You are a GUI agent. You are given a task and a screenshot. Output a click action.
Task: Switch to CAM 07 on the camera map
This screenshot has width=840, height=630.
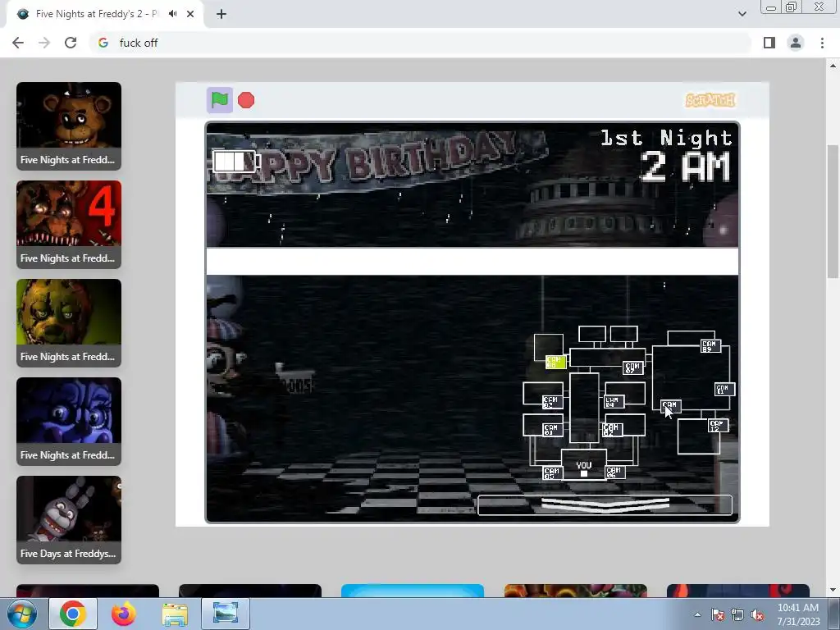[632, 367]
